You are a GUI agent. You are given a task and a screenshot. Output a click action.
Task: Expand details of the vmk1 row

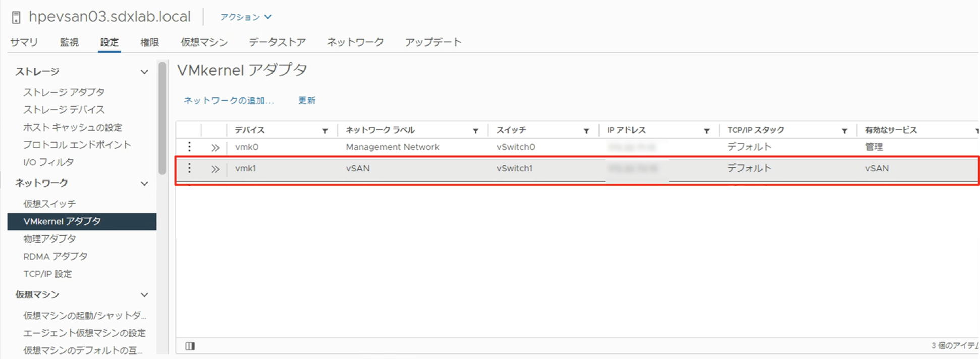pos(215,169)
